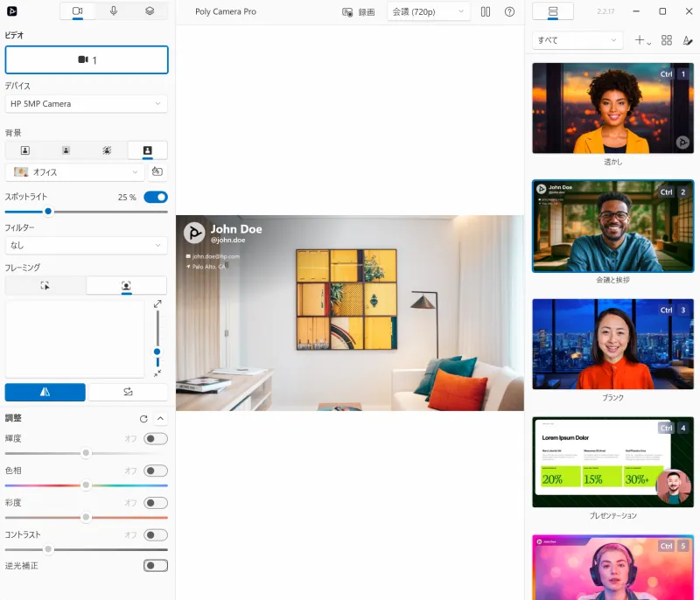
Task: Click the Poly logo app icon
Action: [x=12, y=11]
